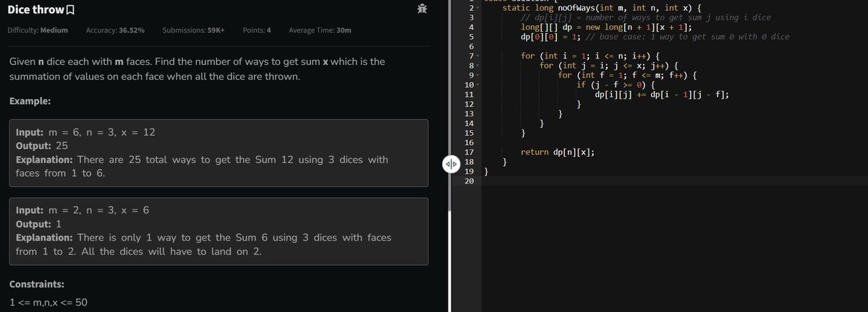The width and height of the screenshot is (868, 312).
Task: Click 'for (int j = i; j <= x; j++)' line
Action: (609, 66)
